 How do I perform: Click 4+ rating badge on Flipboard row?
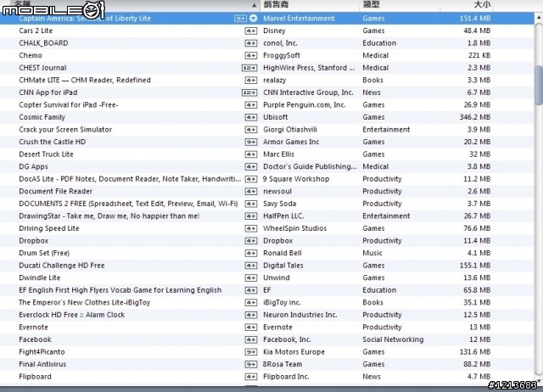251,377
